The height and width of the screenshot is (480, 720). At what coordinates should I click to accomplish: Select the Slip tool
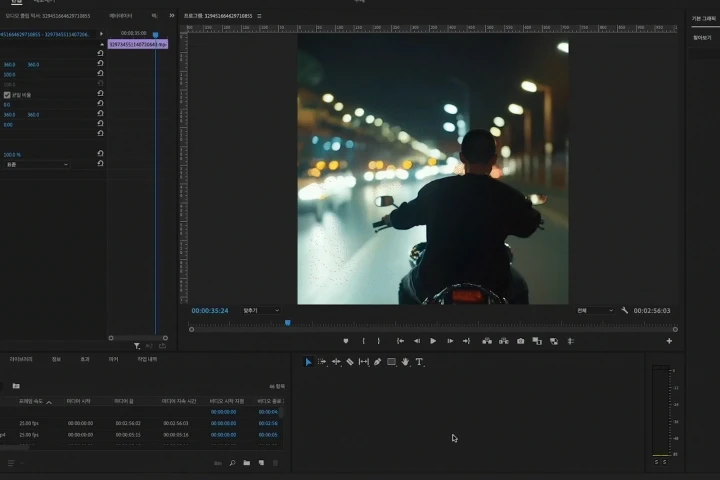pos(364,362)
